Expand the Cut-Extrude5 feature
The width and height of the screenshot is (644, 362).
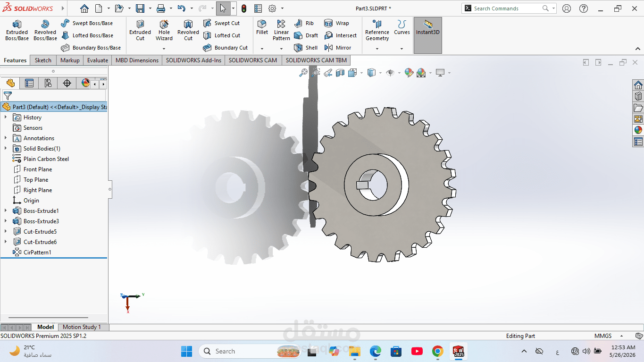pos(6,232)
